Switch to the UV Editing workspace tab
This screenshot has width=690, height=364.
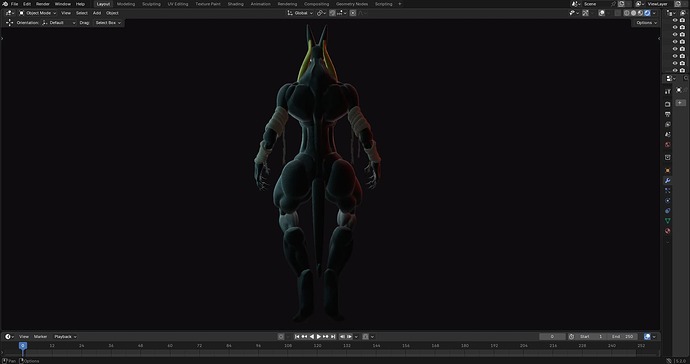tap(178, 4)
